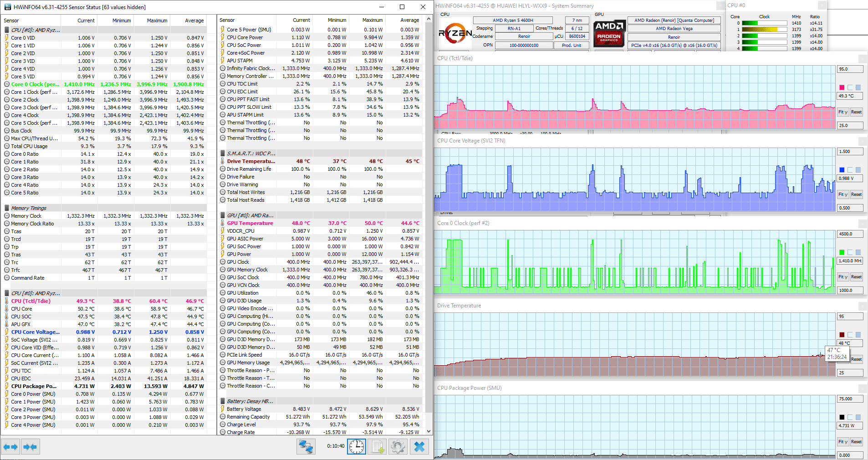Click the 1000.0 minimum field on Core 0 Clock graph

pos(850,291)
